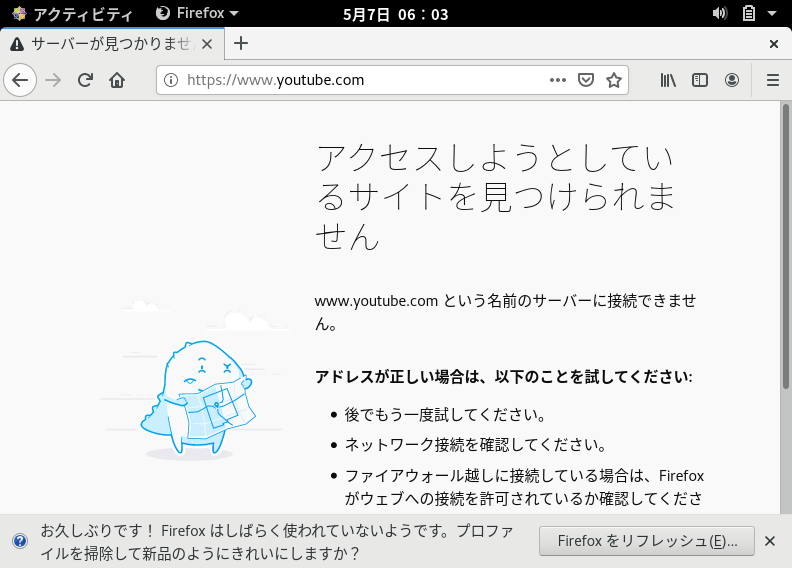Open アクティビティ overview
This screenshot has width=792, height=568.
(x=72, y=13)
